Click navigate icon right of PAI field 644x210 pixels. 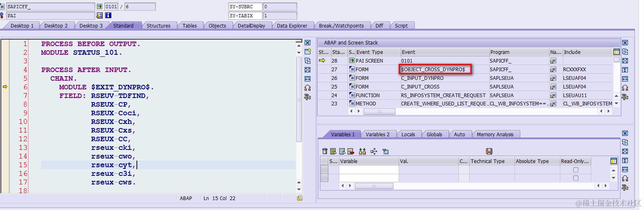tap(99, 15)
